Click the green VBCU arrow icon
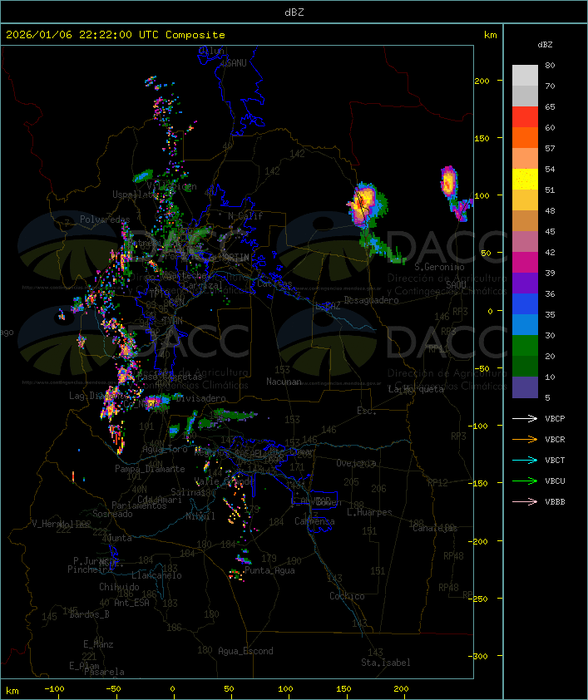This screenshot has width=588, height=700. click(525, 481)
